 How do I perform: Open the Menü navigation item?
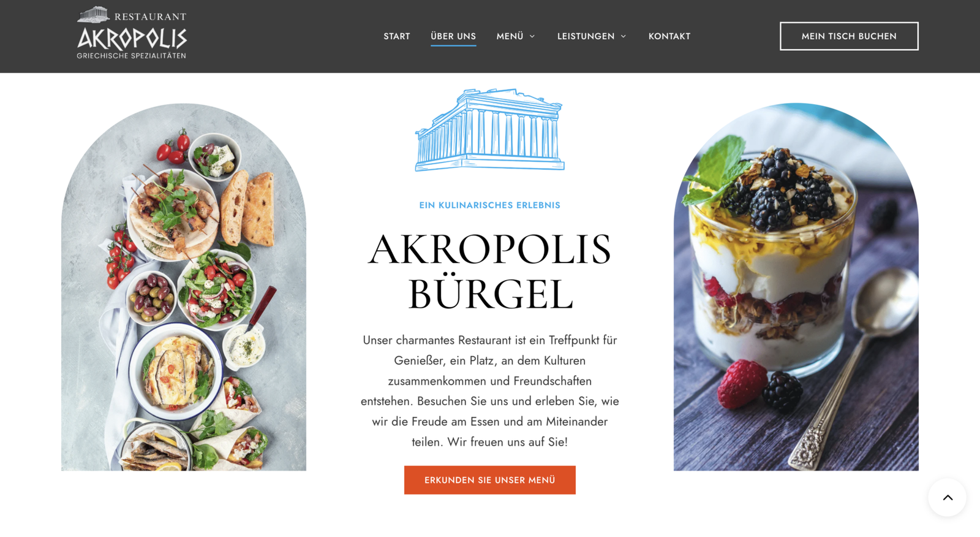pos(510,36)
